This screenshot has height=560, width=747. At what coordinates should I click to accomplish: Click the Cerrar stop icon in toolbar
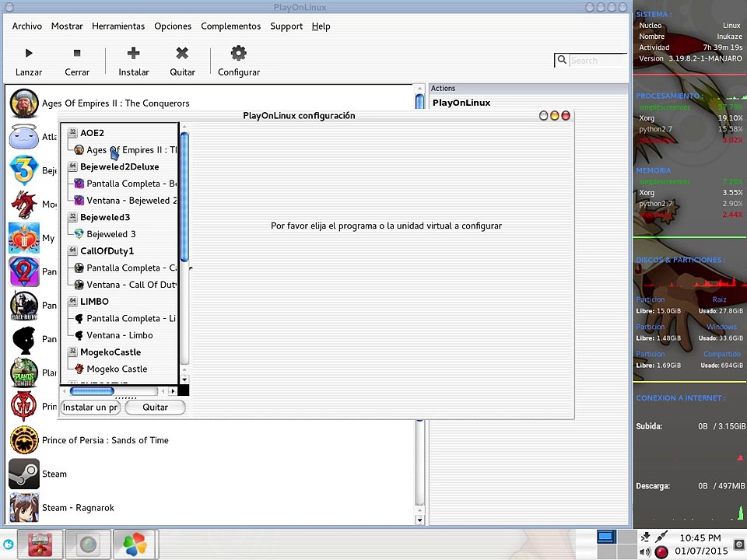coord(77,53)
